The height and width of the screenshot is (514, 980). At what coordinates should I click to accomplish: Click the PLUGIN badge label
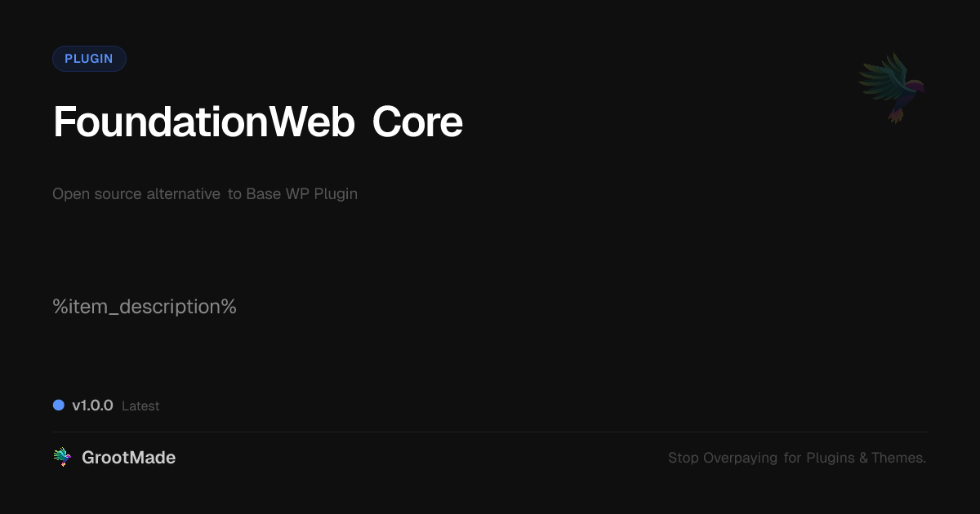89,59
